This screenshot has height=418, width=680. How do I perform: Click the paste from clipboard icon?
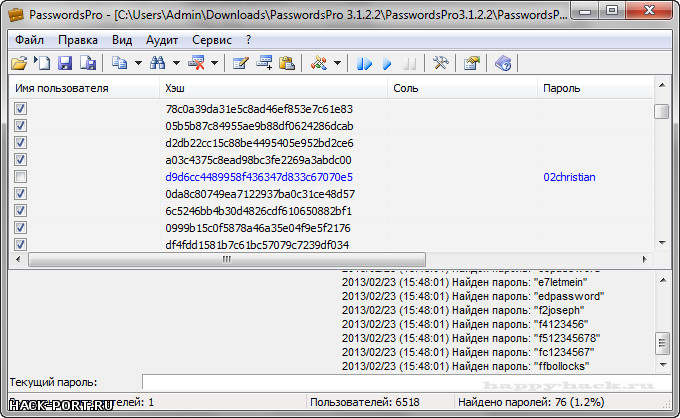click(287, 63)
